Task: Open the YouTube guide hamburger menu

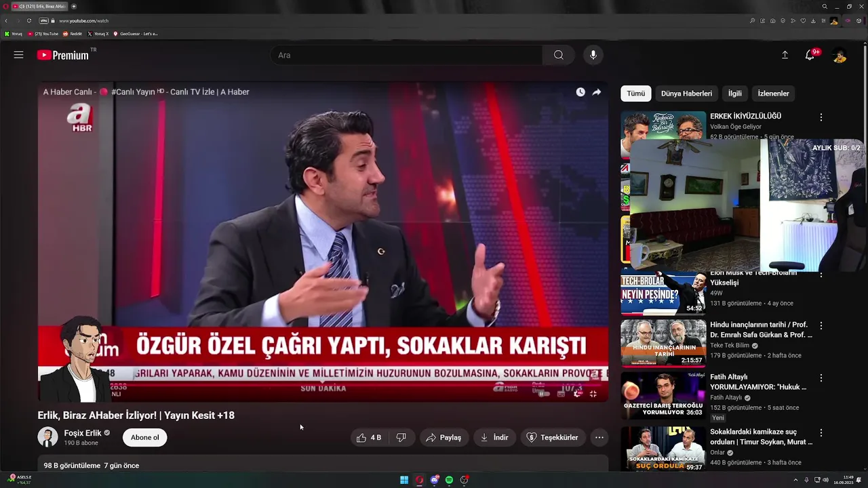Action: 18,55
